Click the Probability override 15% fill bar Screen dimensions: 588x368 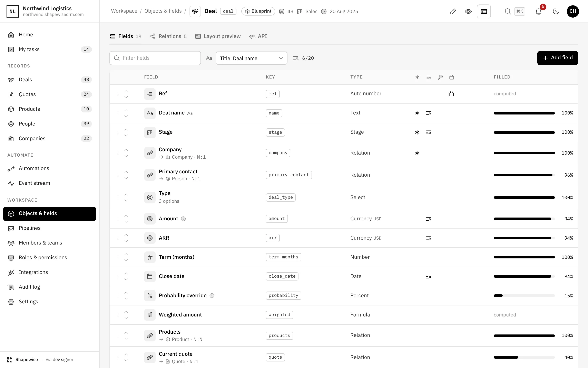coord(524,296)
